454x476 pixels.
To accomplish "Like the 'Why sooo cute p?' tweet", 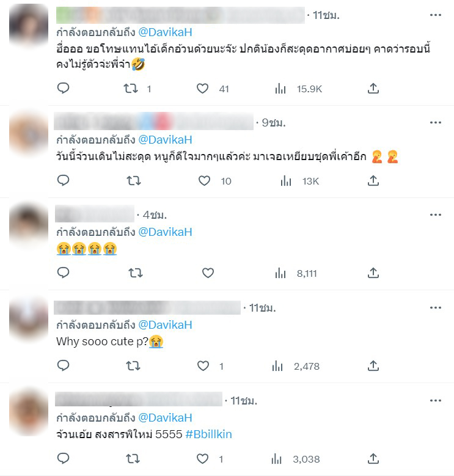I will point(203,366).
